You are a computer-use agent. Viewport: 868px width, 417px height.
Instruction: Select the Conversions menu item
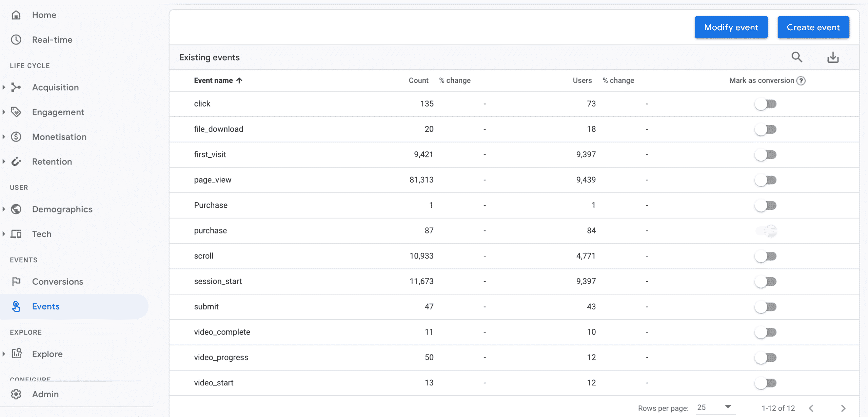coord(58,281)
